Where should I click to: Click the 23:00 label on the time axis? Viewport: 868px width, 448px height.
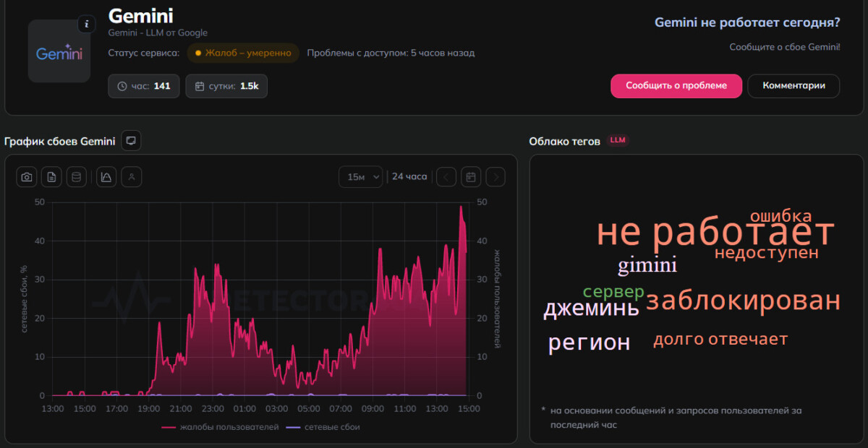coord(213,408)
